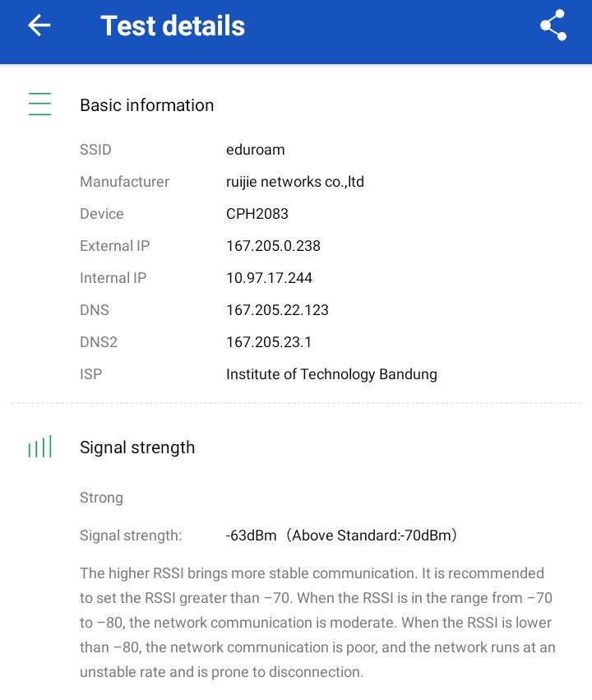The width and height of the screenshot is (592, 700).
Task: Select DNS2 value 167.205.23.1
Action: (x=269, y=342)
